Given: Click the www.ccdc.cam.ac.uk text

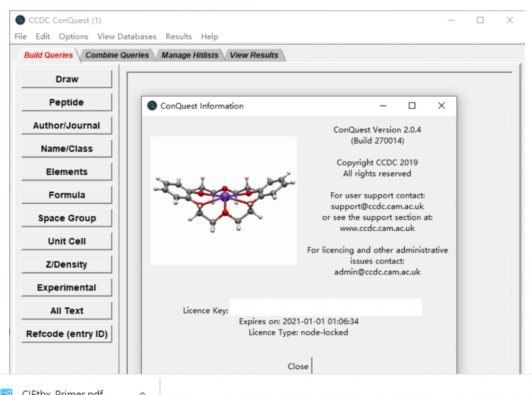Looking at the screenshot, I should tap(377, 228).
